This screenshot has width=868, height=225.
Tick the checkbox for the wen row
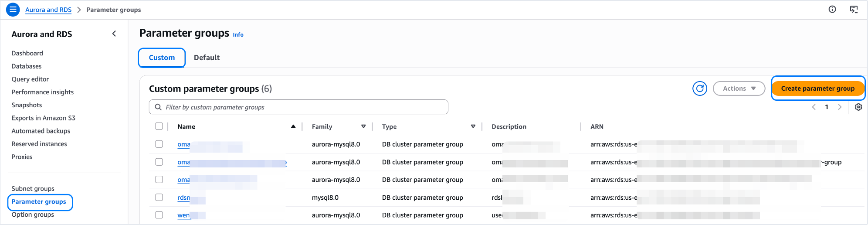159,215
